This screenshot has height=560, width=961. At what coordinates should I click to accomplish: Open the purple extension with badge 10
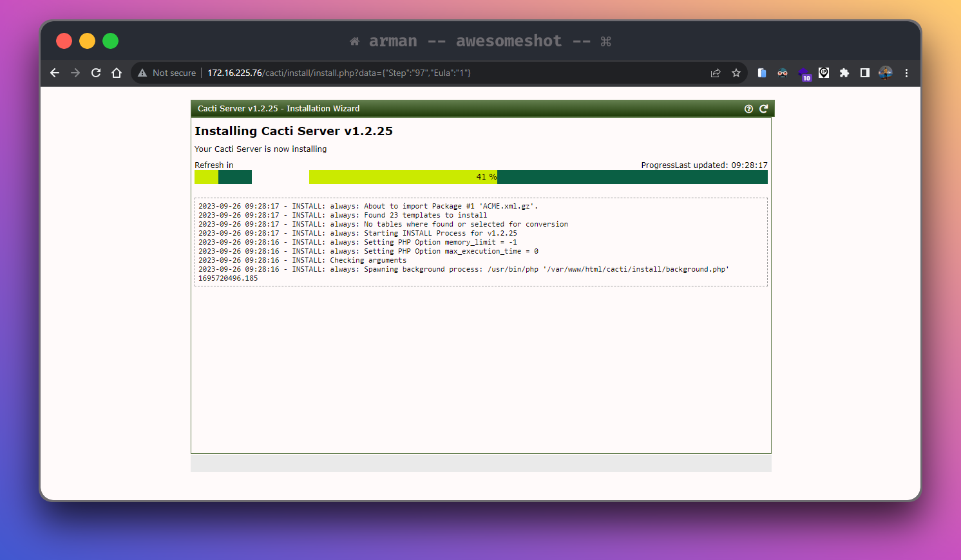click(x=804, y=73)
